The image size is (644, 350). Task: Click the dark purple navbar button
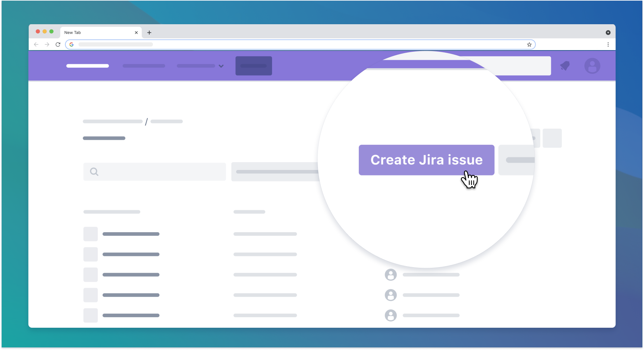coord(253,65)
